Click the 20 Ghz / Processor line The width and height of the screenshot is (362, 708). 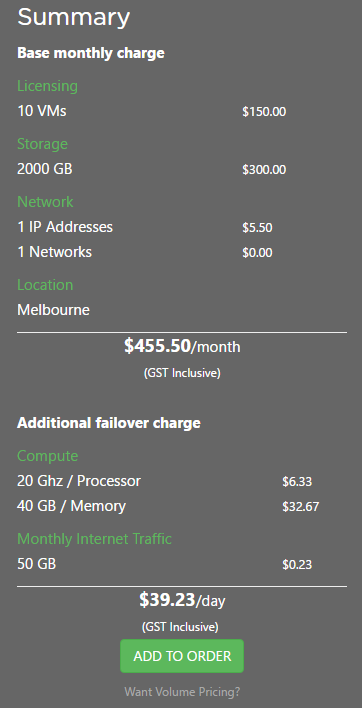pyautogui.click(x=79, y=481)
